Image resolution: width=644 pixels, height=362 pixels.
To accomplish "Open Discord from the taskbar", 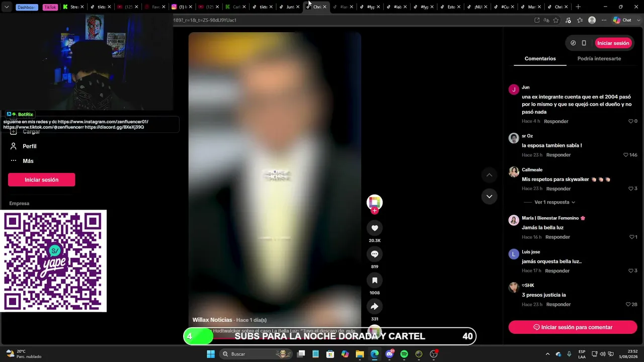I will [x=389, y=354].
